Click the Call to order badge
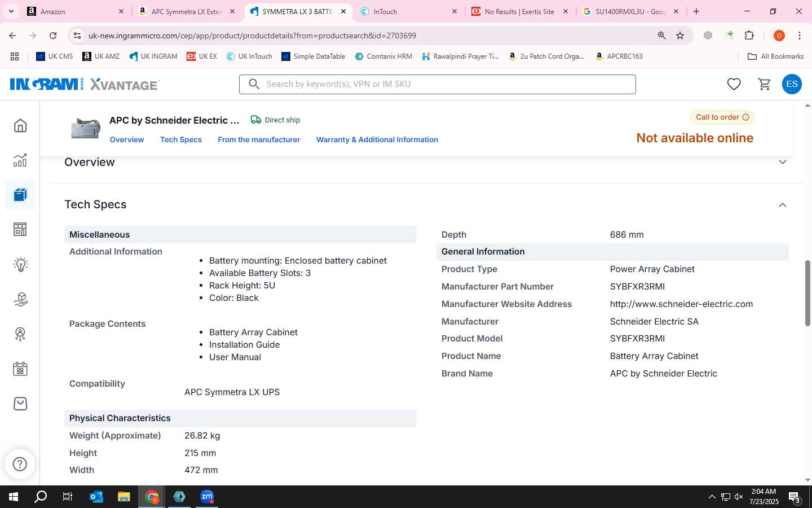Viewport: 812px width, 508px height. click(722, 117)
